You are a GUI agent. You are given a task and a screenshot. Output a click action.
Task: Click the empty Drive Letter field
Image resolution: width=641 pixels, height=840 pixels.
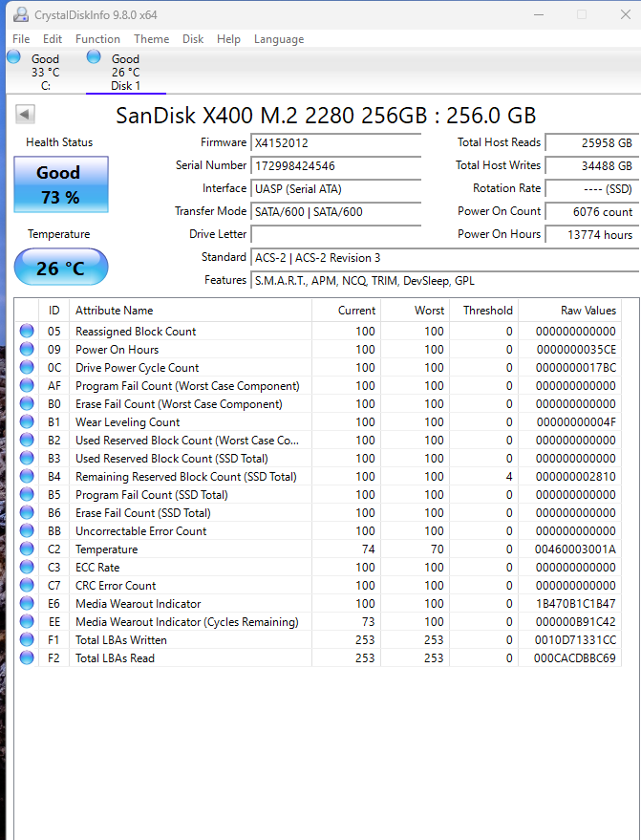[335, 235]
